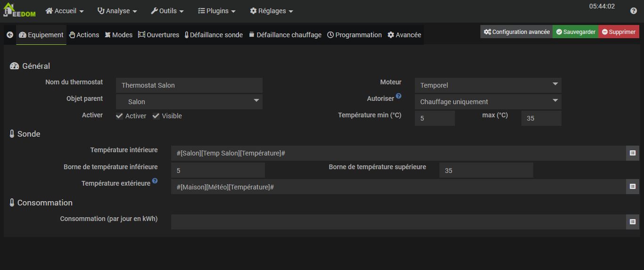Open the Plugins menu
This screenshot has height=270, width=644.
[216, 11]
